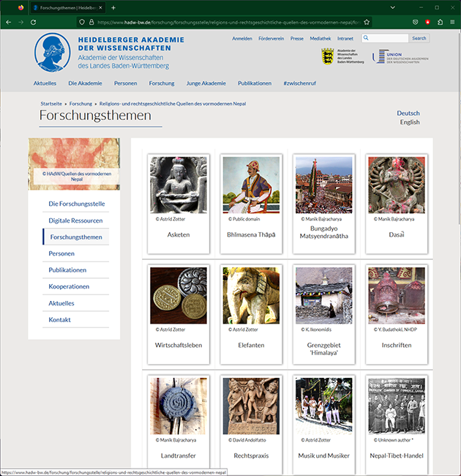Open the Musik und Musiker thumbnail
The height and width of the screenshot is (476, 461).
pyautogui.click(x=324, y=406)
